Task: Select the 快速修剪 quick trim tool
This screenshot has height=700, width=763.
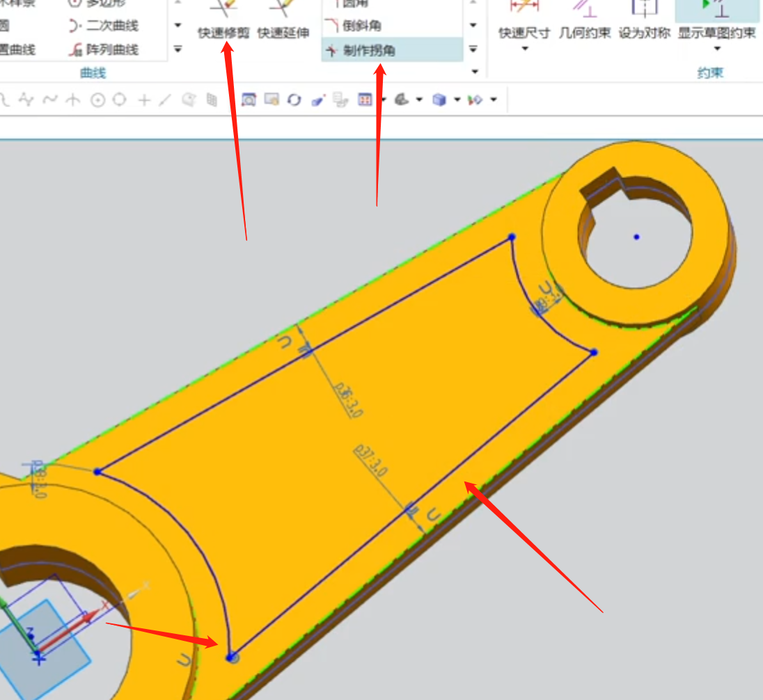Action: tap(223, 20)
